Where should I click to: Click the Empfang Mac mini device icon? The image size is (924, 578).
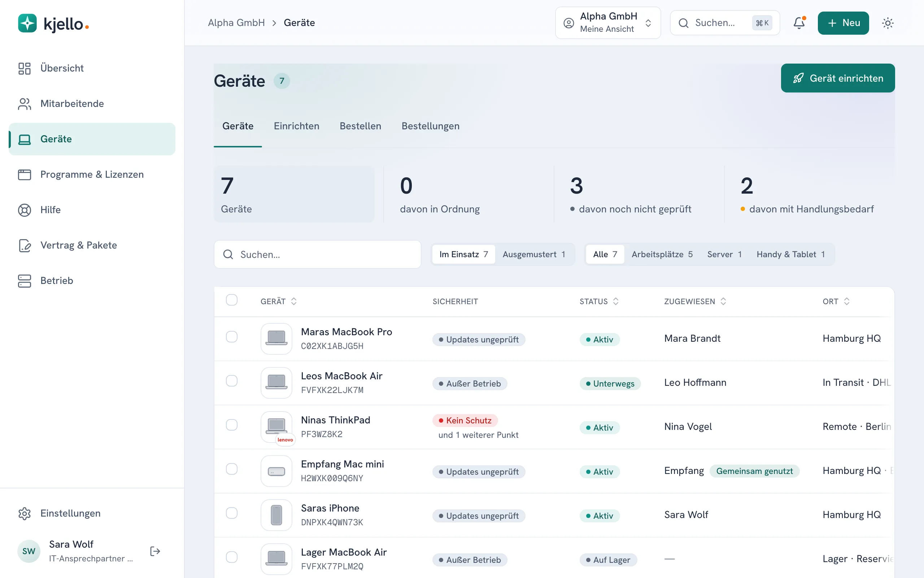[x=276, y=471]
